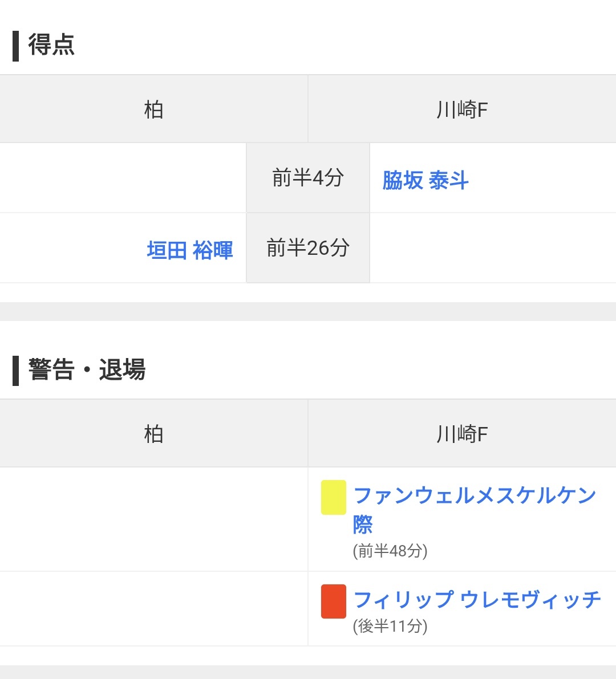616x679 pixels.
Task: Select 柏 header in 得点 table
Action: pyautogui.click(x=153, y=109)
